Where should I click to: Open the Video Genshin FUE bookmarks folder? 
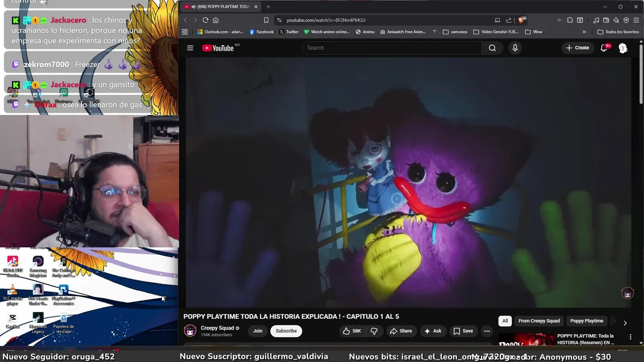pos(496,32)
